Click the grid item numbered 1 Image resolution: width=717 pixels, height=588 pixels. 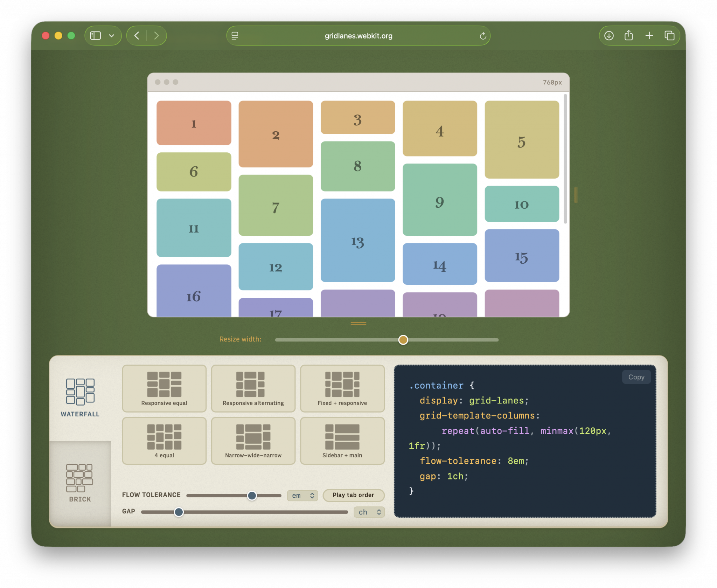194,123
